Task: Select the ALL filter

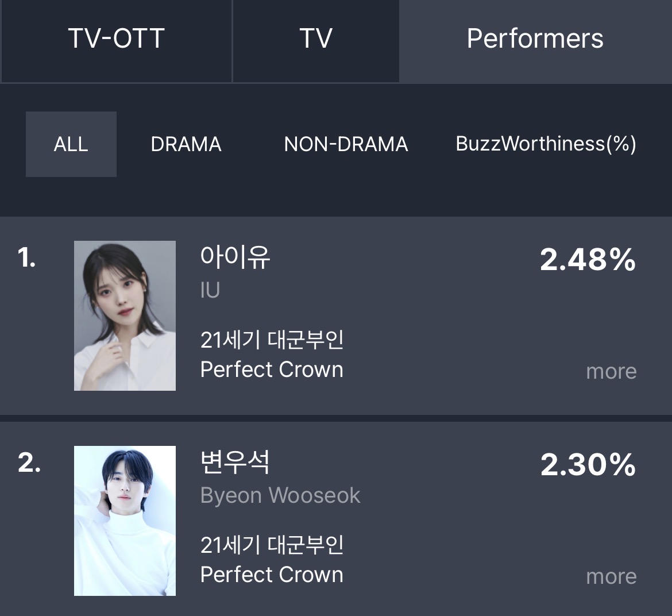Action: coord(71,144)
